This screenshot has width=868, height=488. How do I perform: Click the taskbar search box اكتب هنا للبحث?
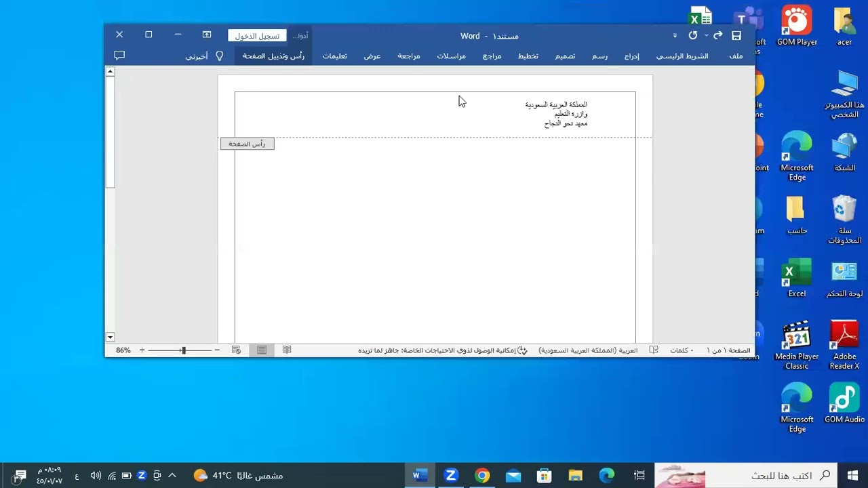[746, 475]
